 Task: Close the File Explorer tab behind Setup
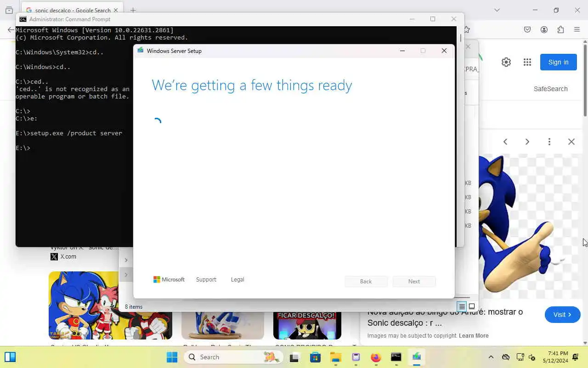[x=468, y=46]
